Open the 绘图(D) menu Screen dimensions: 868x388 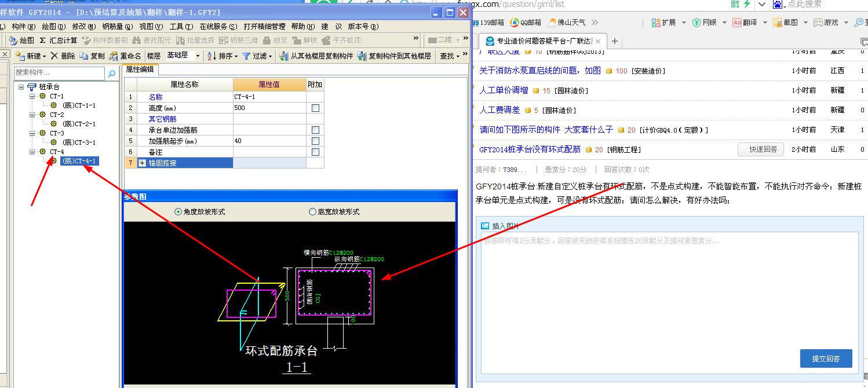[x=54, y=27]
